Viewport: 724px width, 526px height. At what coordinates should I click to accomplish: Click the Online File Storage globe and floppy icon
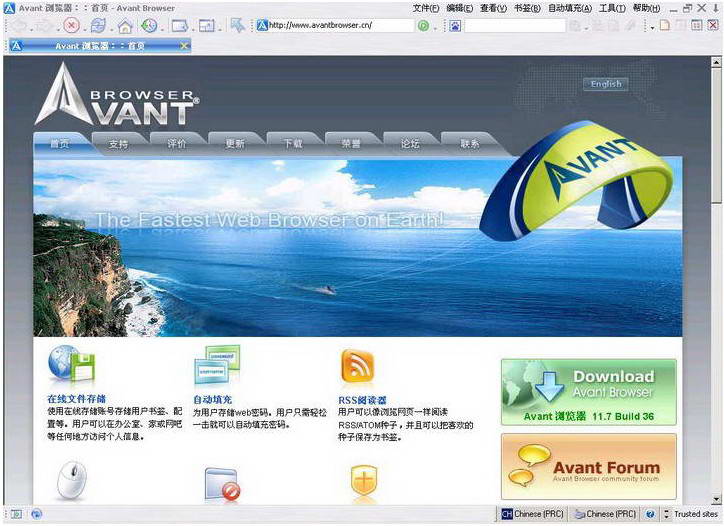71,364
